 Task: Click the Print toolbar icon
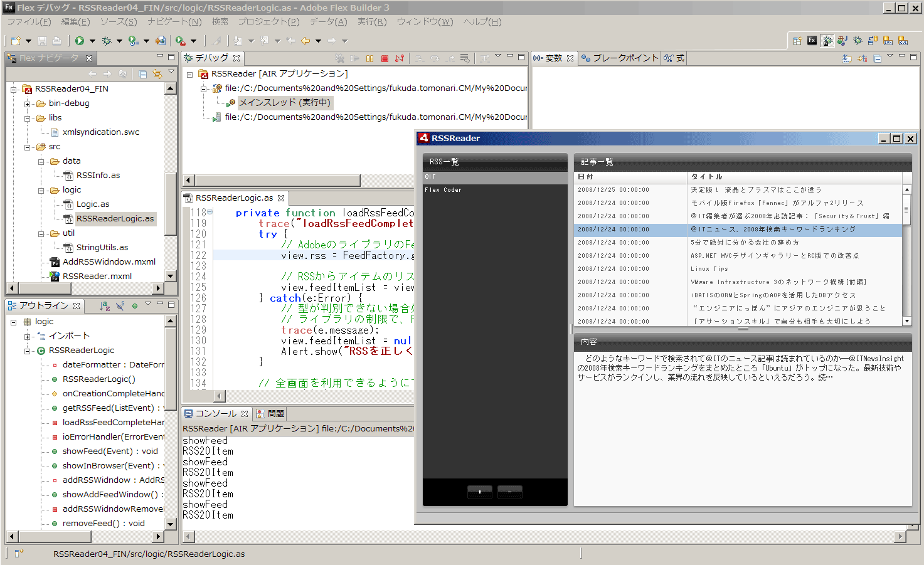click(56, 41)
